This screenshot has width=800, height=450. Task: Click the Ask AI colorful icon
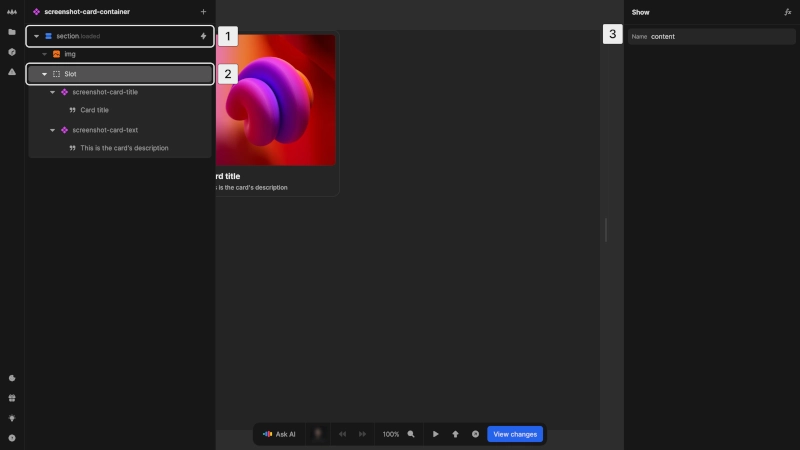267,434
